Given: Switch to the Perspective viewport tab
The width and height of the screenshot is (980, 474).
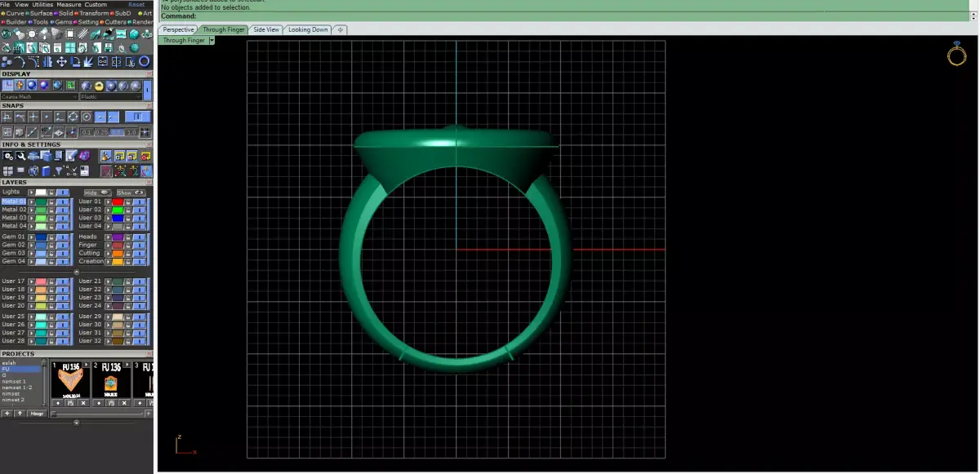Looking at the screenshot, I should pyautogui.click(x=179, y=29).
